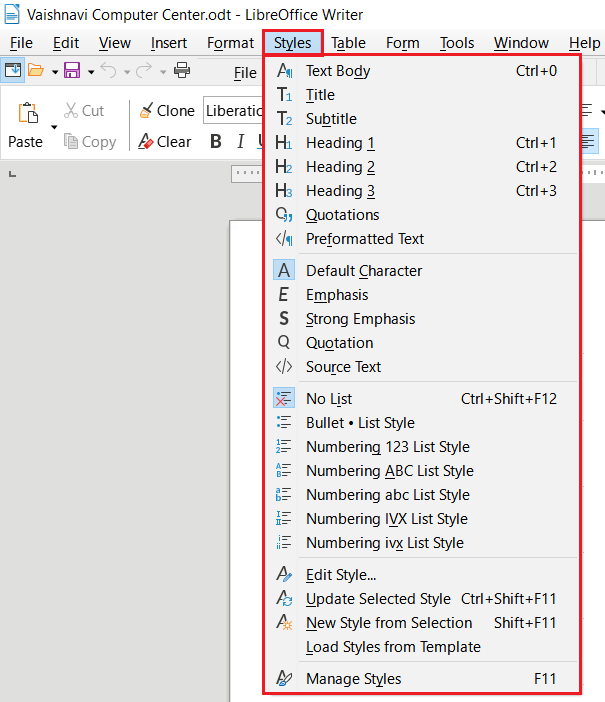
Task: Apply Heading 3 style
Action: pos(422,191)
